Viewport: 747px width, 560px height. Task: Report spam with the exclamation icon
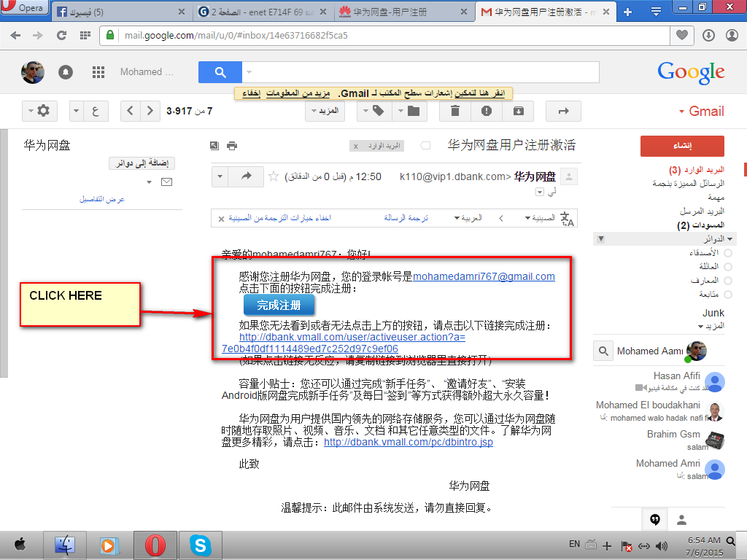click(x=487, y=111)
